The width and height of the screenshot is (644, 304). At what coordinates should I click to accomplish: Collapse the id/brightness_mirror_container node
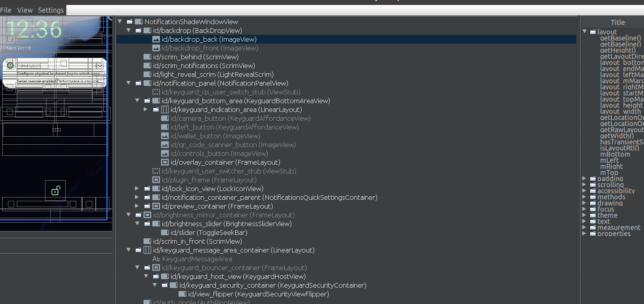(128, 215)
